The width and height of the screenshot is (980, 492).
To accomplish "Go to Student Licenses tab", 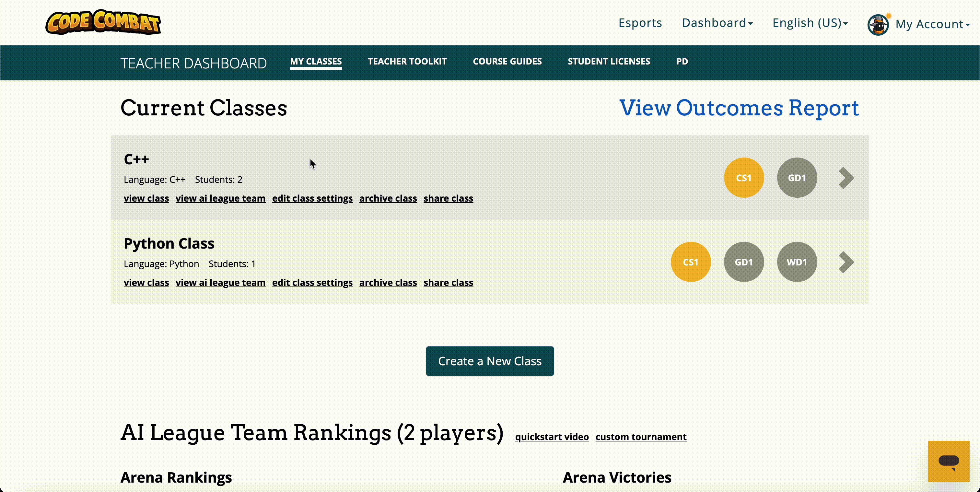I will pyautogui.click(x=609, y=61).
